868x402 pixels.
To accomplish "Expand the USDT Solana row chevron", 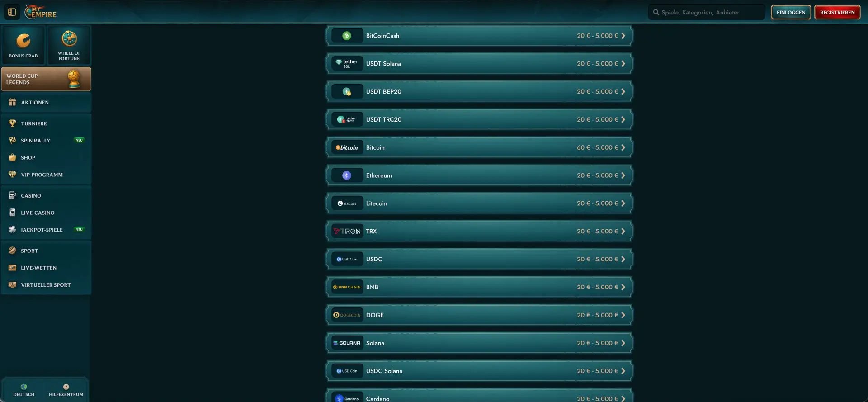I will click(623, 64).
